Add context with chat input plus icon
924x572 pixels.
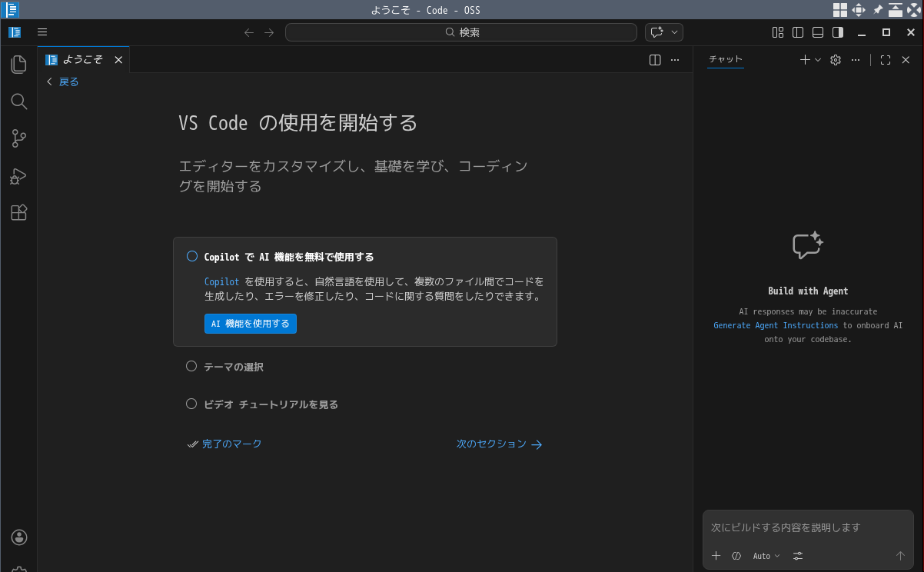[716, 556]
